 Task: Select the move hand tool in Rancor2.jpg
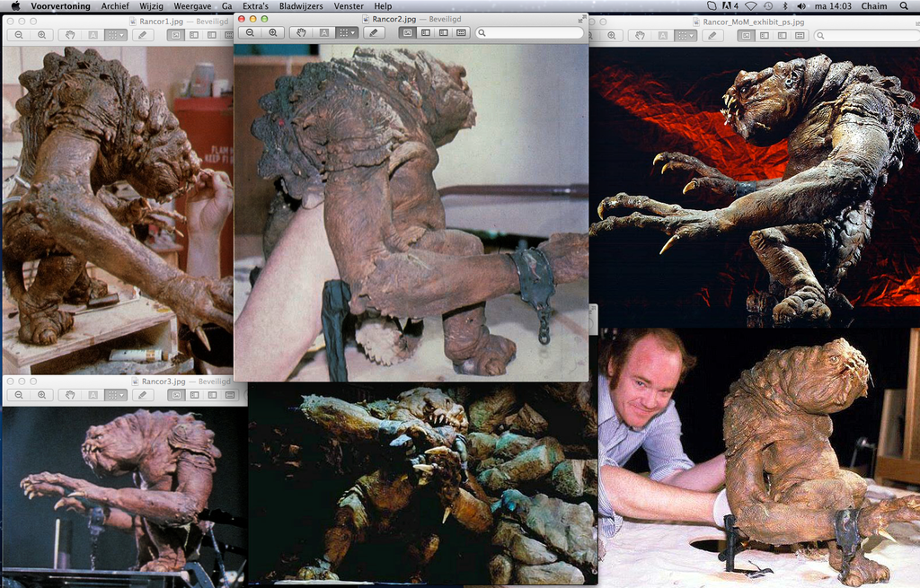tap(301, 33)
